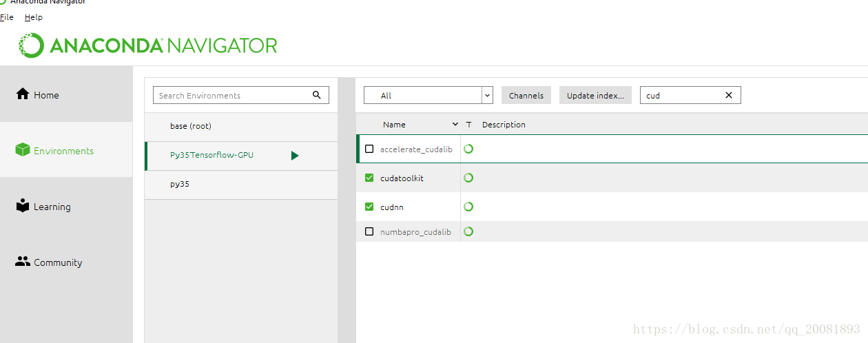
Task: Click the Community people icon
Action: [x=23, y=261]
